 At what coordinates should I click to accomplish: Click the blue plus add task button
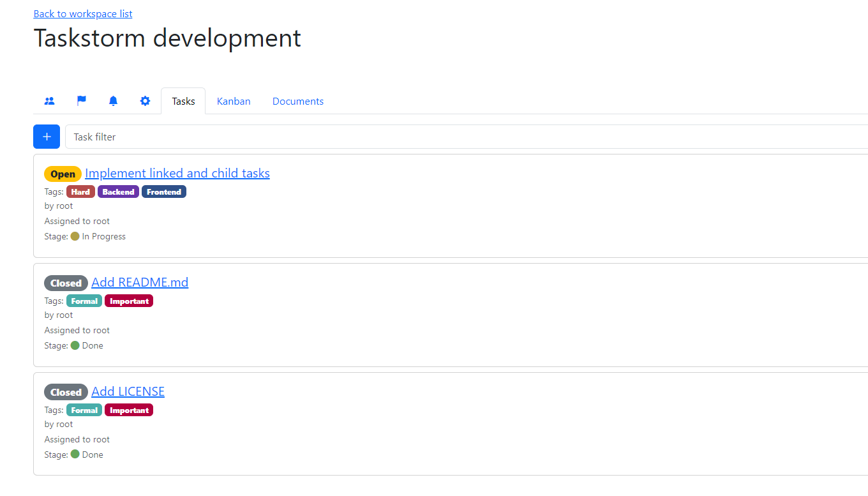click(x=47, y=137)
